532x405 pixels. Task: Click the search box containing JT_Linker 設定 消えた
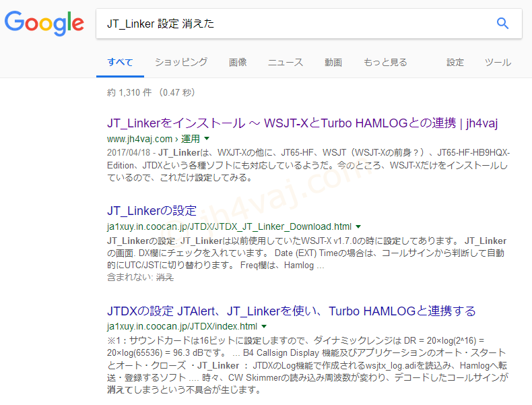click(x=308, y=24)
